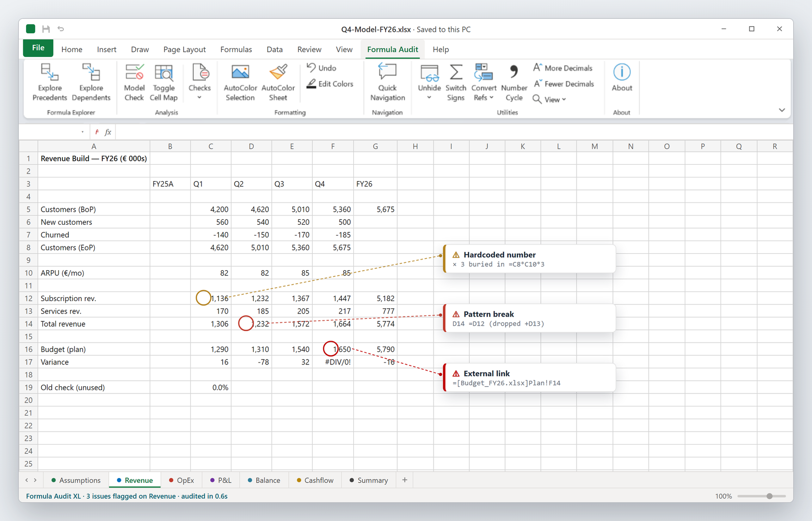
Task: Open the View dropdown in Utilities
Action: point(550,100)
